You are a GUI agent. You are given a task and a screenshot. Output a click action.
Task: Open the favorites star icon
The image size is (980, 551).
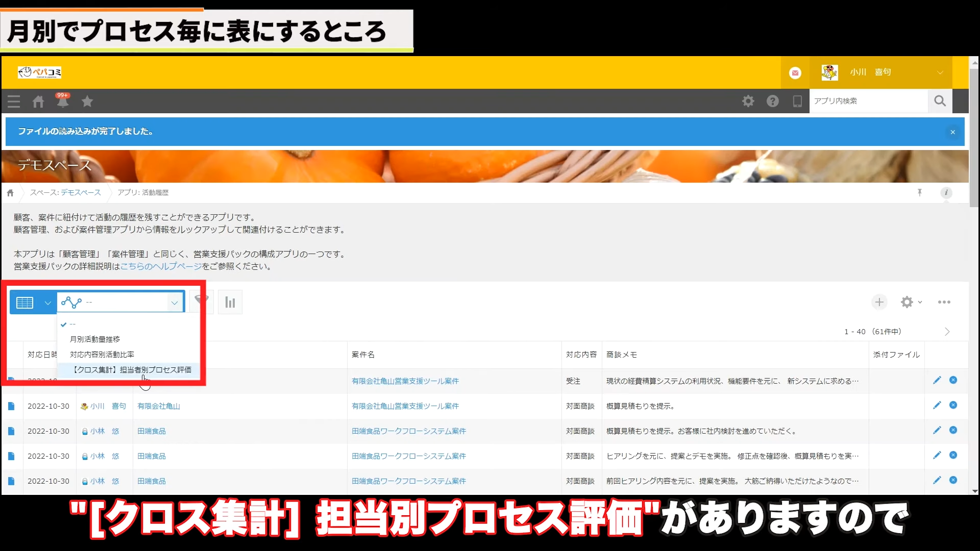click(x=87, y=102)
